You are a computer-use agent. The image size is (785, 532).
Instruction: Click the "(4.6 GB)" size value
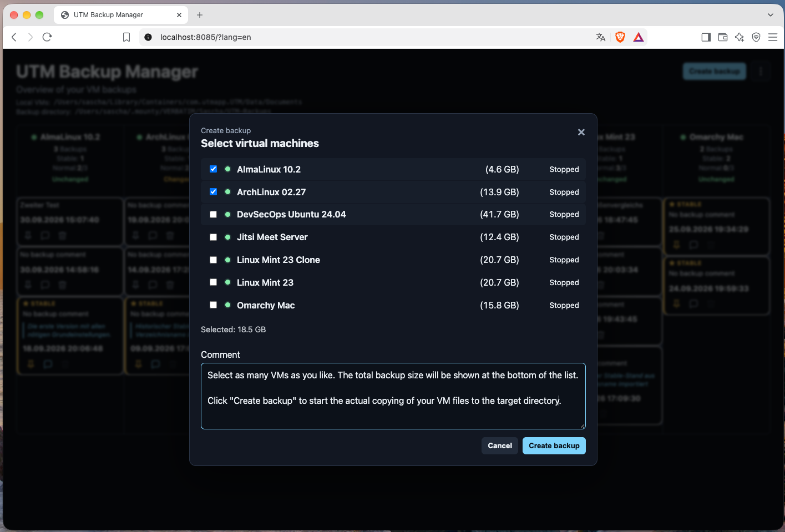click(x=503, y=169)
